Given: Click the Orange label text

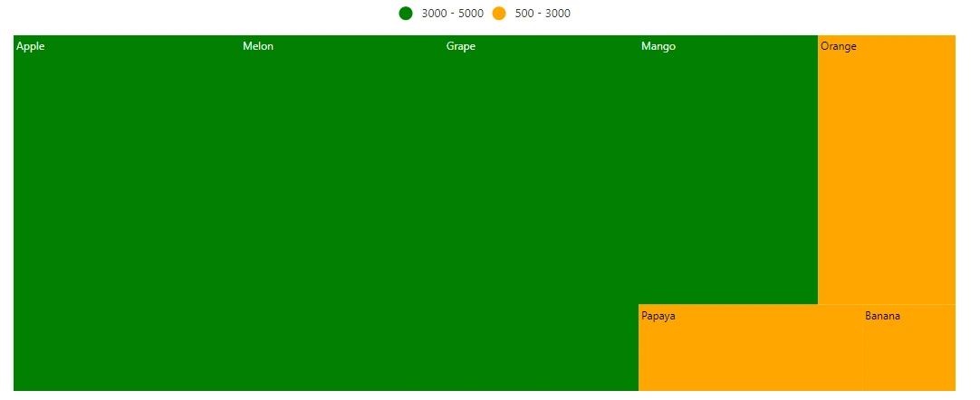Looking at the screenshot, I should pyautogui.click(x=838, y=46).
